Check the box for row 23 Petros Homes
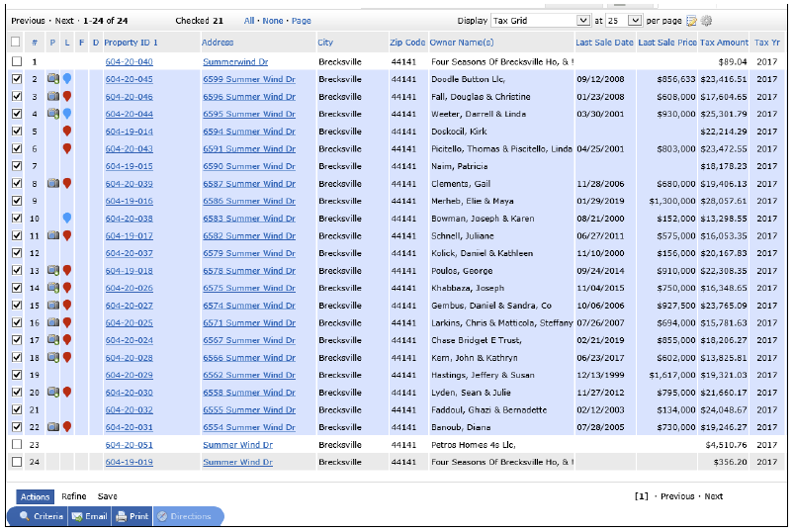795x532 pixels. [17, 444]
